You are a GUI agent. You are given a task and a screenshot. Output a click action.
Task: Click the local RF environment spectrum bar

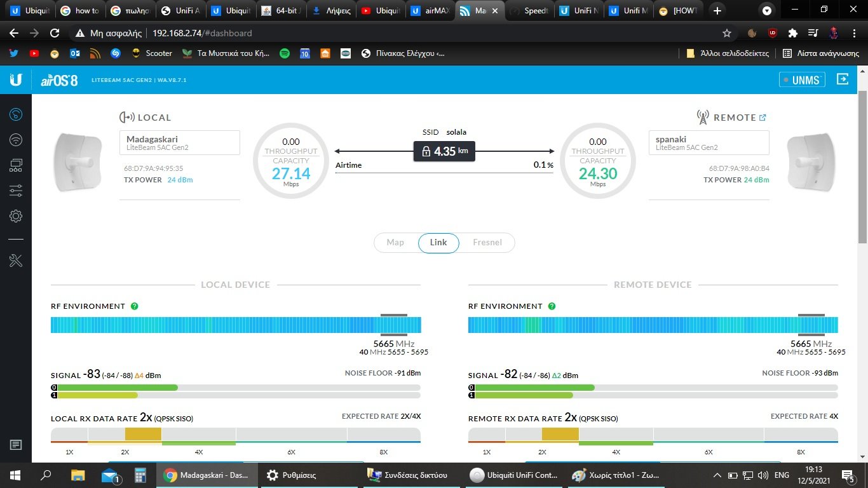coord(236,325)
